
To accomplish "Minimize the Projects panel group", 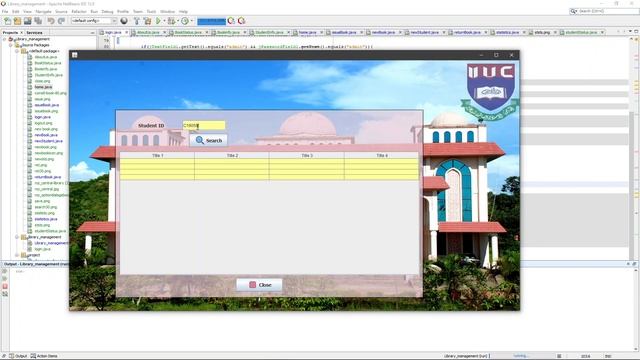I will (x=93, y=33).
